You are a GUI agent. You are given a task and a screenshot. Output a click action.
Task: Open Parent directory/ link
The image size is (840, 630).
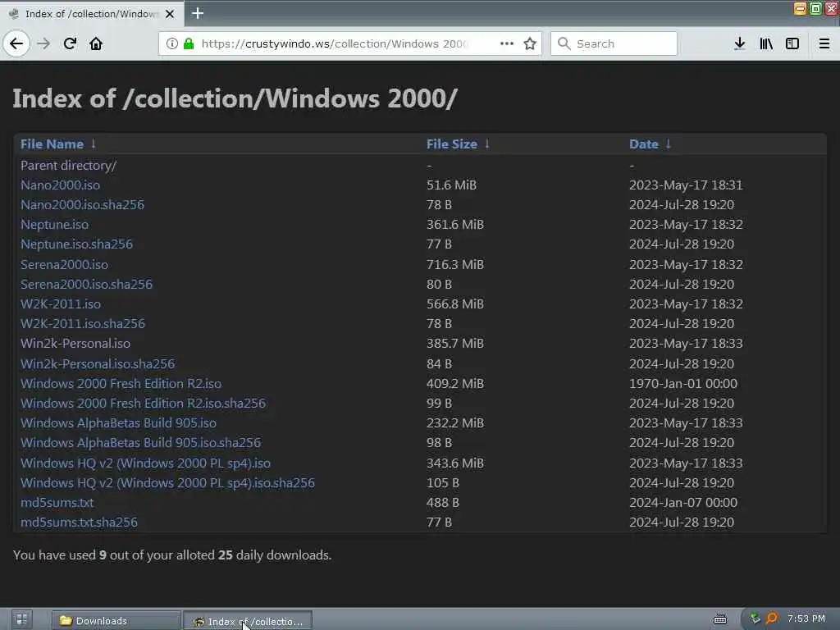coord(69,165)
